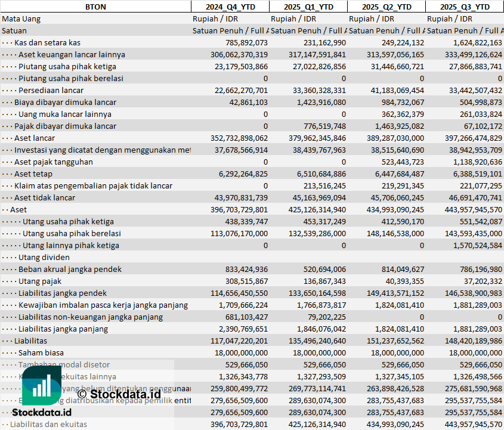
Task: Click the Mata Uang row label
Action: pyautogui.click(x=21, y=18)
